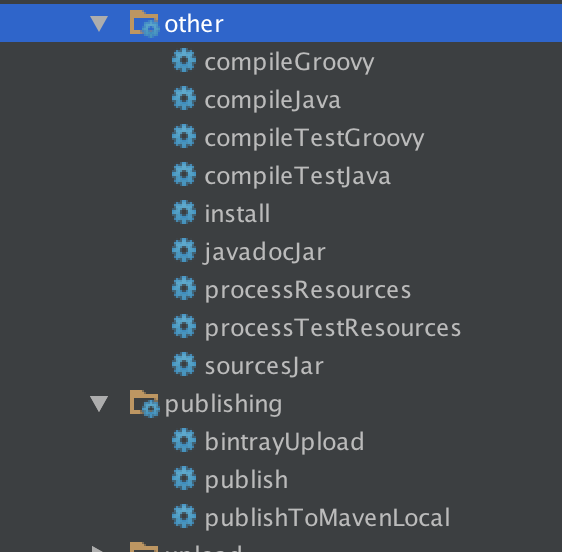
Task: Select the highlighted other group label
Action: point(194,24)
